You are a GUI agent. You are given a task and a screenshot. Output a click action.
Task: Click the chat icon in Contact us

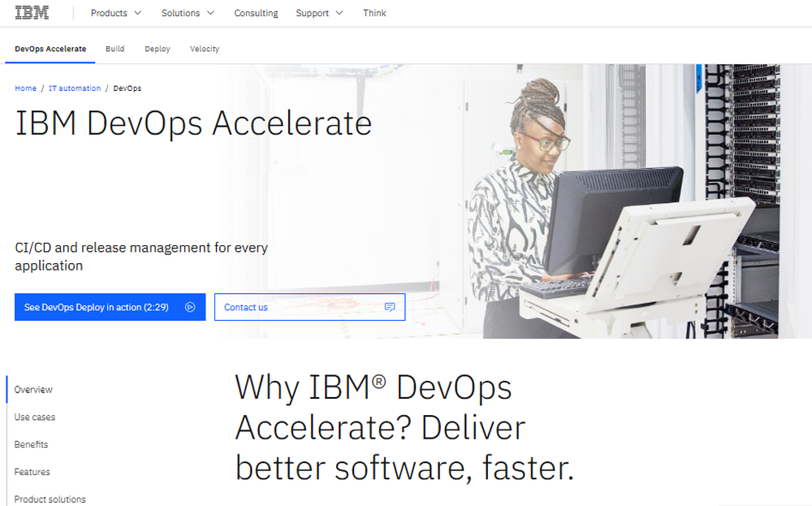click(x=390, y=307)
